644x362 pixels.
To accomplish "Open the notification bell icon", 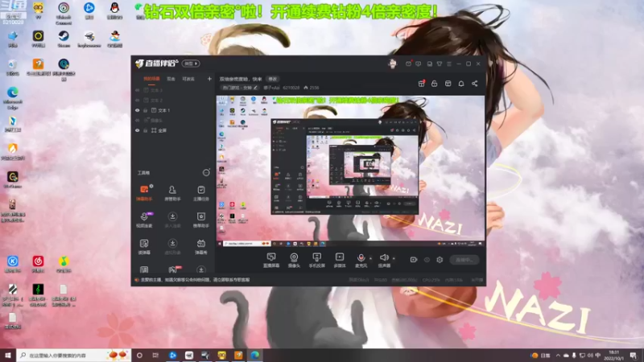I will (x=461, y=84).
